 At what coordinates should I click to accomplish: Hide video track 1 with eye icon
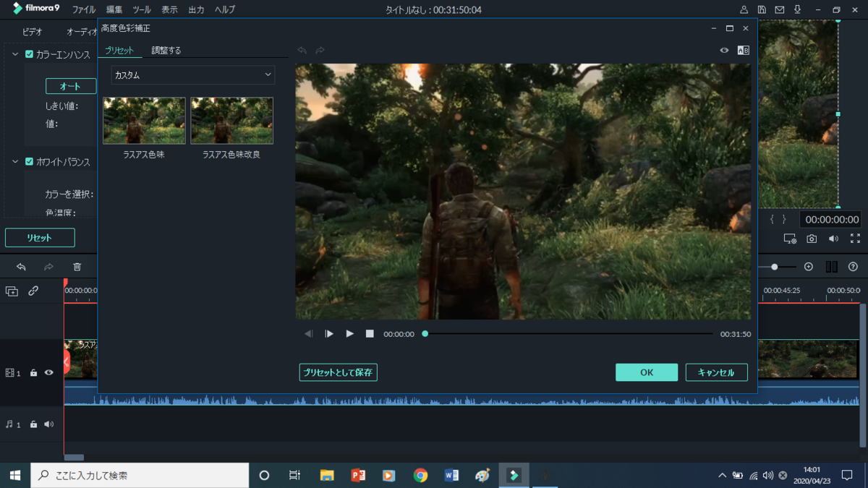(49, 373)
